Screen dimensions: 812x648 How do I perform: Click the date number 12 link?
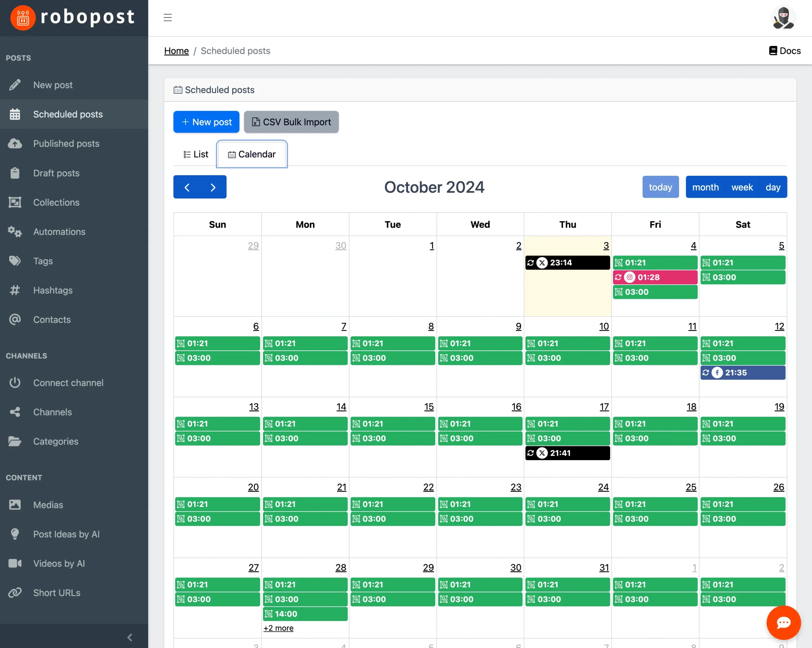click(779, 326)
